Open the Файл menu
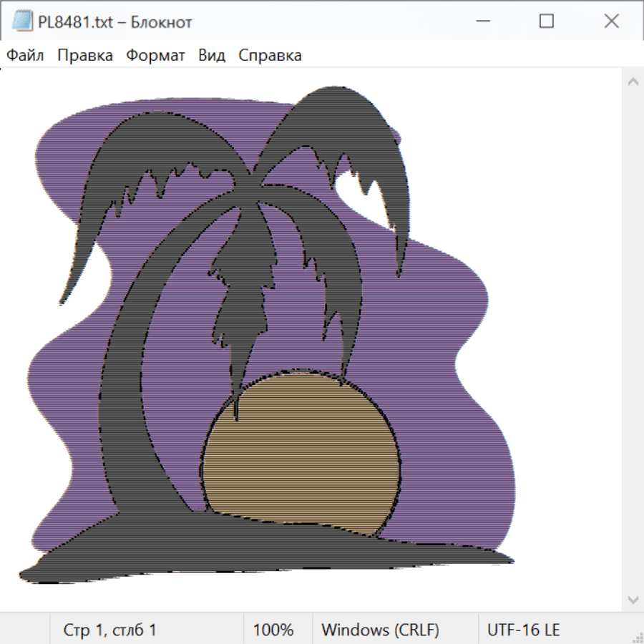The height and width of the screenshot is (644, 644). point(26,56)
